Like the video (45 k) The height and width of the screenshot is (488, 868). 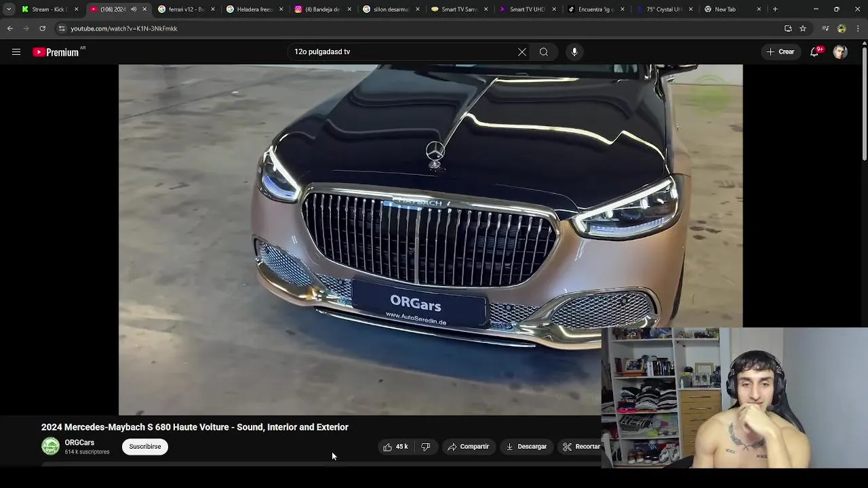pos(395,447)
